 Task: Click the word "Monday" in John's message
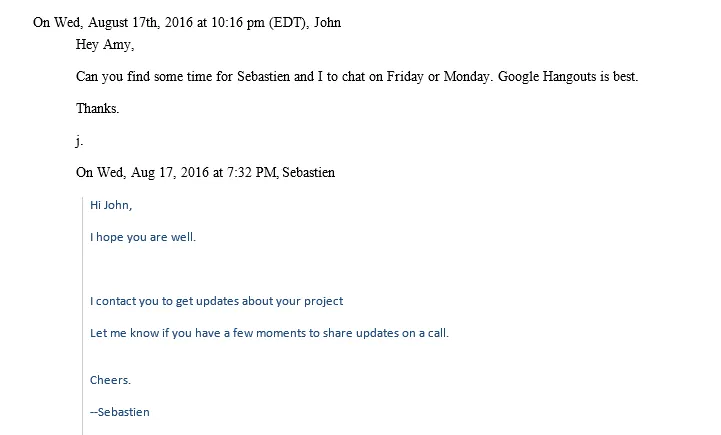pos(452,77)
